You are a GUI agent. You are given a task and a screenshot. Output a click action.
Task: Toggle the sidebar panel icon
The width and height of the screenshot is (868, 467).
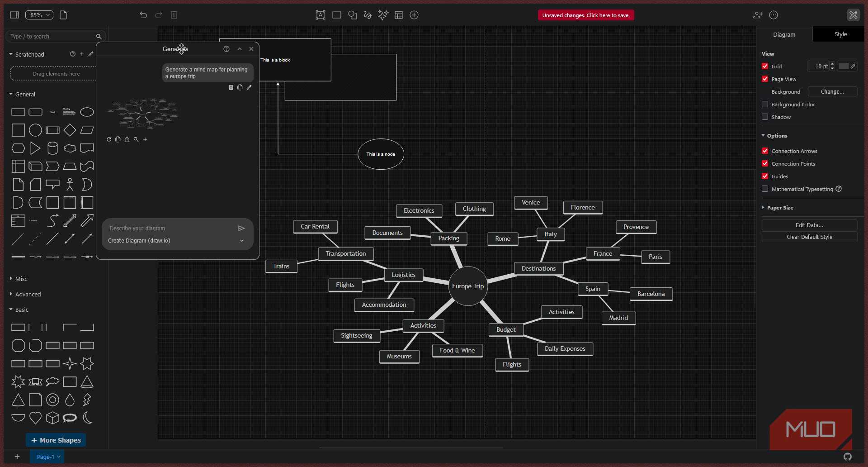(x=14, y=15)
